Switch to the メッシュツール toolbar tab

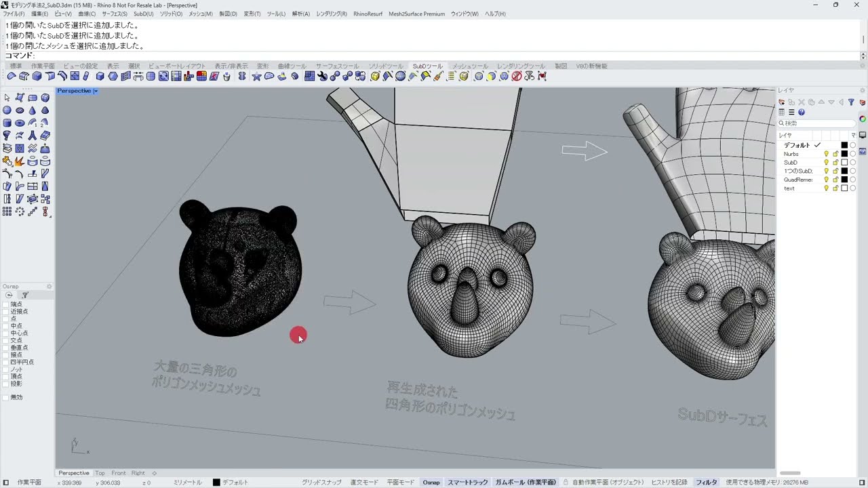[x=470, y=66]
